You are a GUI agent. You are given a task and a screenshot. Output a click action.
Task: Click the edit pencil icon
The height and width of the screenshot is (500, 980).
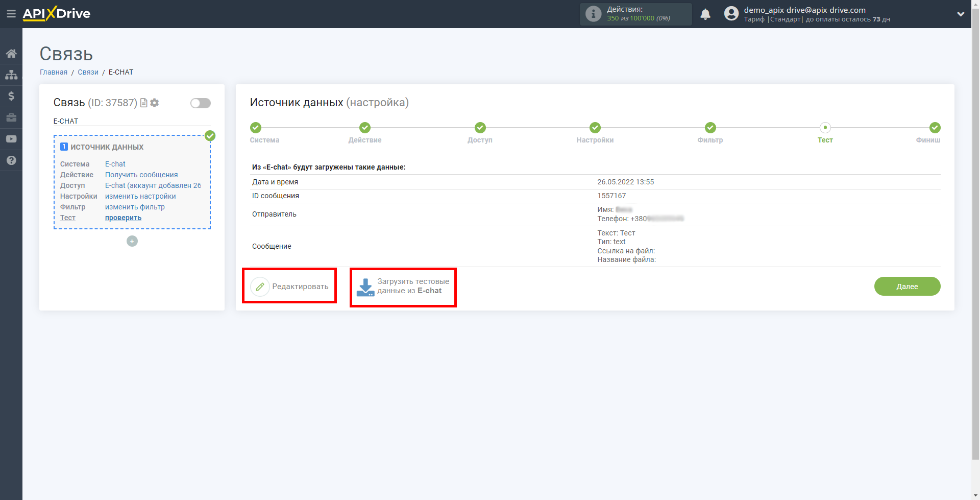coord(260,287)
